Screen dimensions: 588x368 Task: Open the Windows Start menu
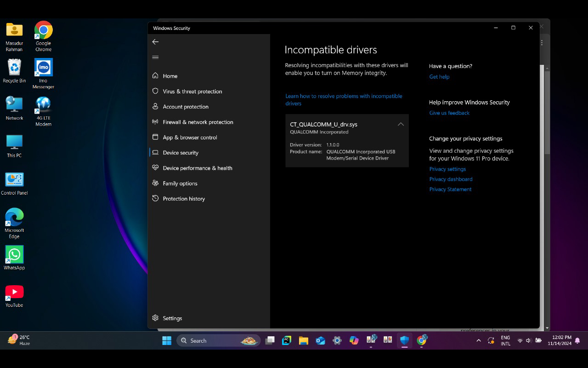click(x=167, y=340)
